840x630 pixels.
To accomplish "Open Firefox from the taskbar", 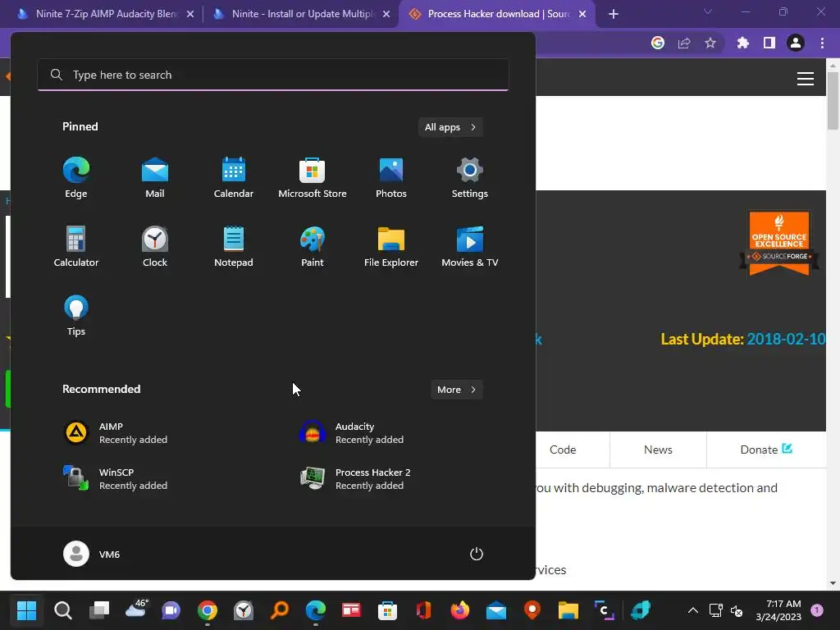I will click(x=459, y=609).
